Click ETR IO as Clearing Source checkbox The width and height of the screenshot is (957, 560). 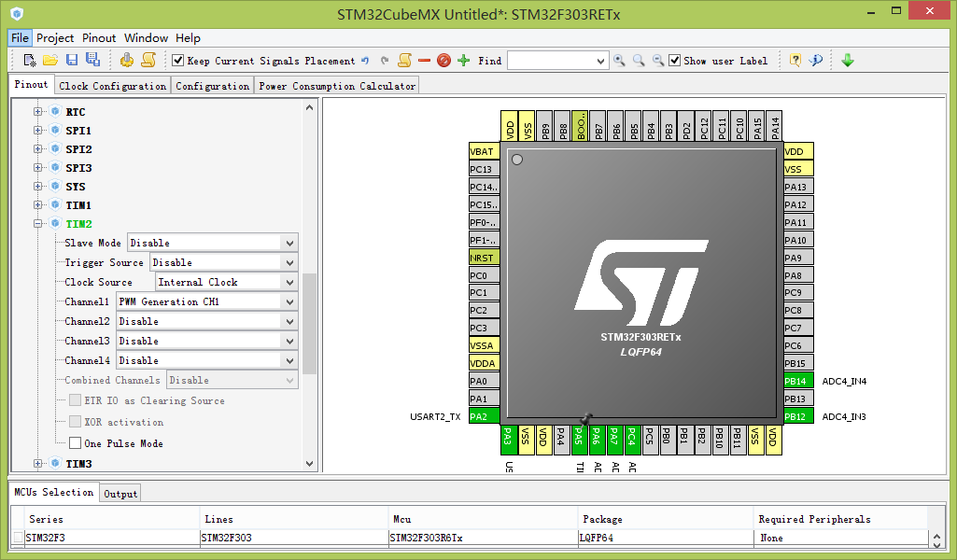pos(75,400)
